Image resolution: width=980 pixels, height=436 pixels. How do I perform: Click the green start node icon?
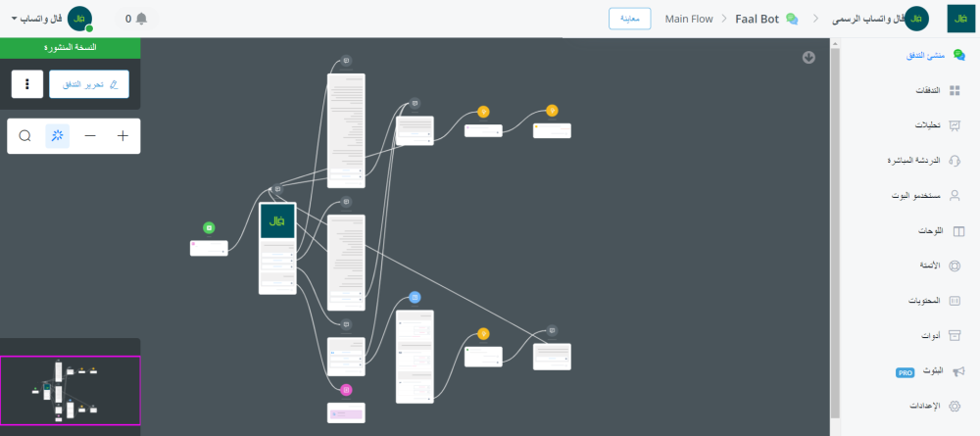[x=209, y=227]
